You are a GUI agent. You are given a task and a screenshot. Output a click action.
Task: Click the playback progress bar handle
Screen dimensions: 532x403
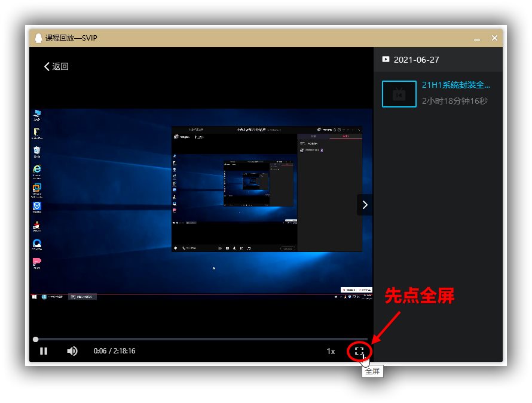pyautogui.click(x=36, y=339)
